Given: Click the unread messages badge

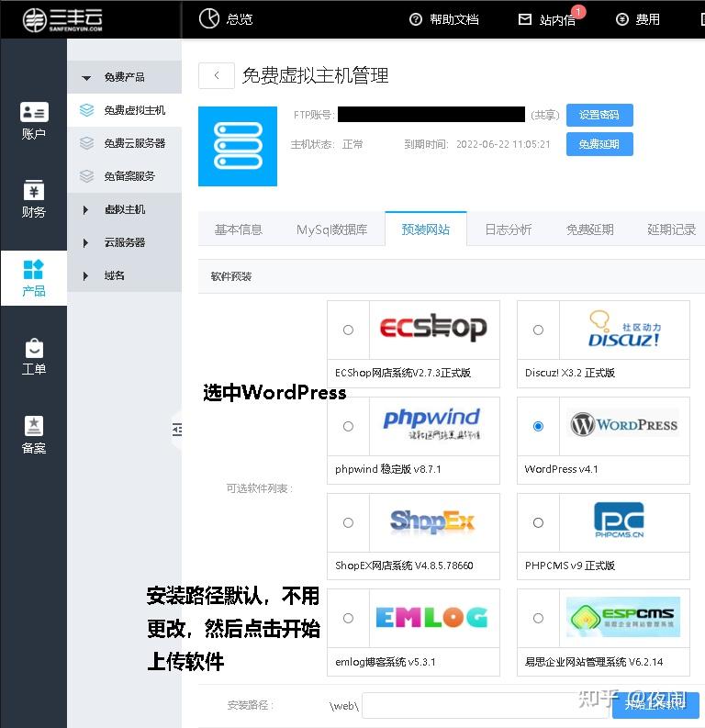Looking at the screenshot, I should click(578, 11).
